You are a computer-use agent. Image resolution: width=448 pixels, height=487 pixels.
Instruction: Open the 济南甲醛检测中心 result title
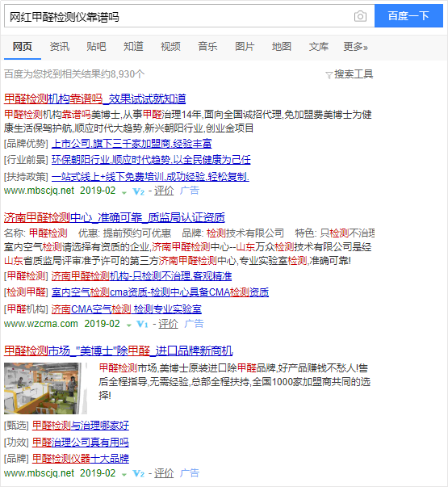pyautogui.click(x=115, y=217)
